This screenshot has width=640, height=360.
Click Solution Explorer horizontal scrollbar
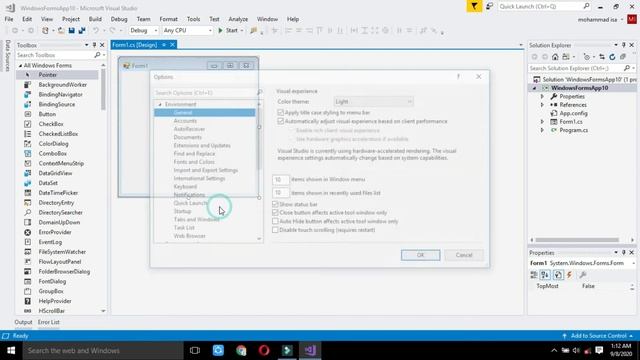[x=577, y=240]
